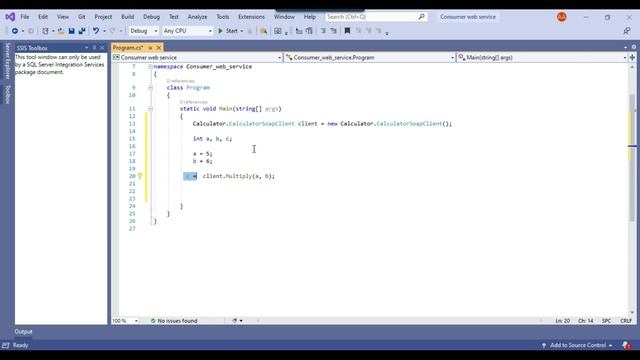This screenshot has height=360, width=640.
Task: Collapse the Main method block
Action: [x=150, y=109]
